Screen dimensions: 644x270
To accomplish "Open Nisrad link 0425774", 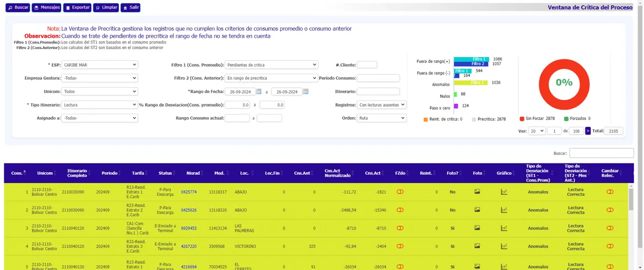I will coord(189,192).
